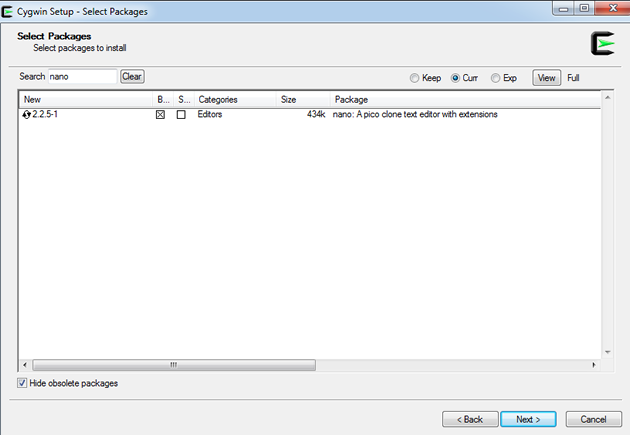Minimize the Cygwin Setup window

click(x=564, y=8)
